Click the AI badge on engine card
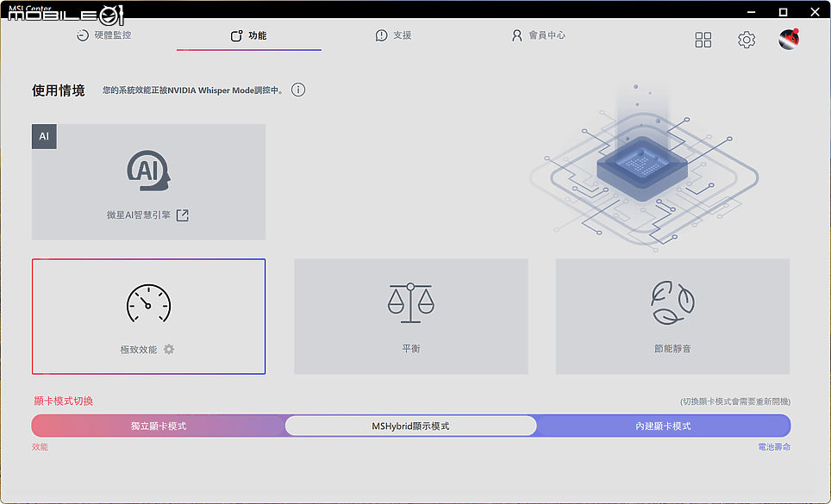This screenshot has height=504, width=831. click(x=44, y=137)
